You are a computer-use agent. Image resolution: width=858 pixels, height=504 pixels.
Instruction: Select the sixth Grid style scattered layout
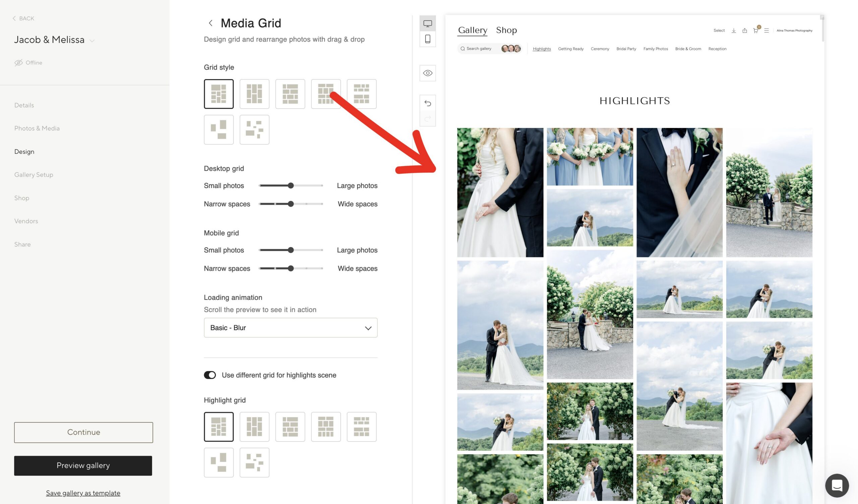pyautogui.click(x=219, y=130)
